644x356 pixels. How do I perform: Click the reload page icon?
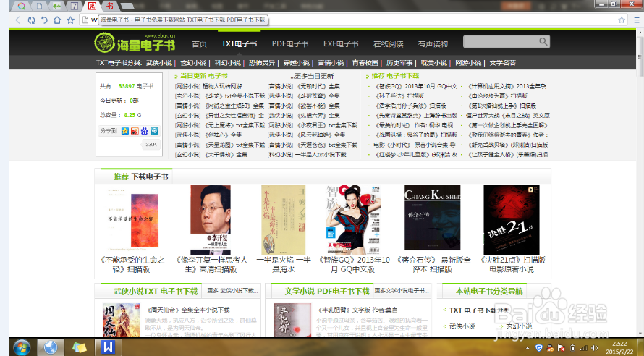coord(31,20)
